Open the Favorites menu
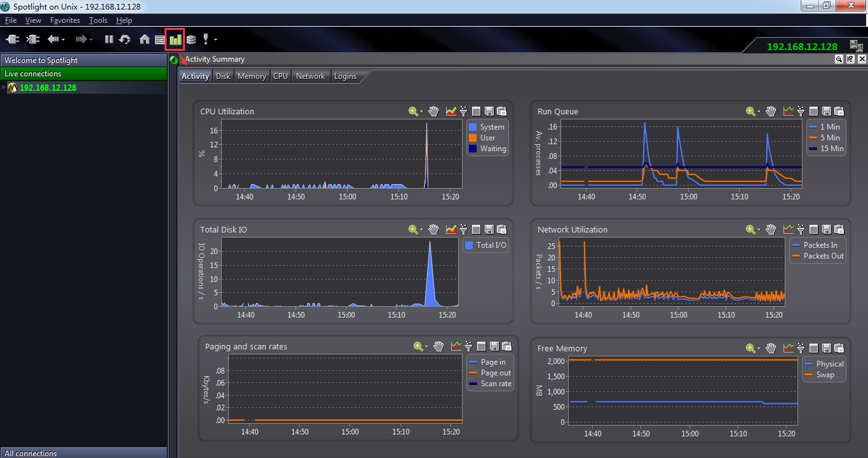Viewport: 868px width, 458px height. coord(65,20)
